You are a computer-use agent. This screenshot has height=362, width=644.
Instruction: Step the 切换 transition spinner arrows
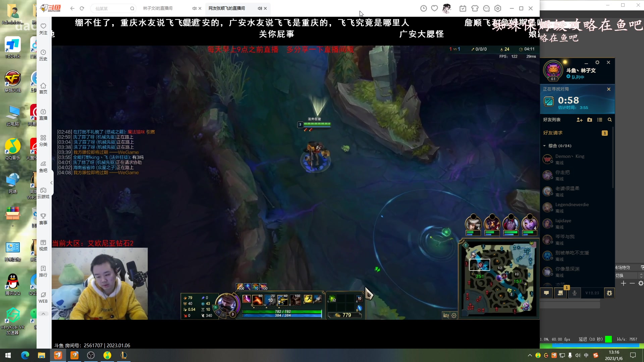[x=641, y=276]
